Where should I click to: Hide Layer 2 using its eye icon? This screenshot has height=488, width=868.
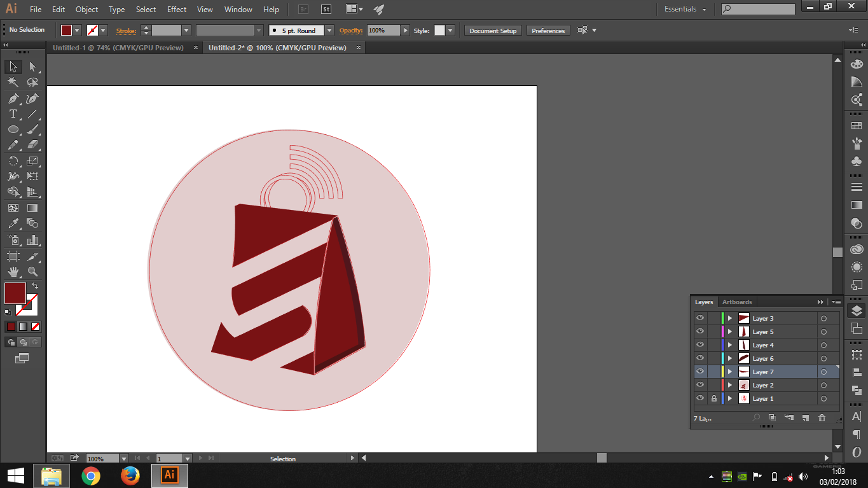700,385
